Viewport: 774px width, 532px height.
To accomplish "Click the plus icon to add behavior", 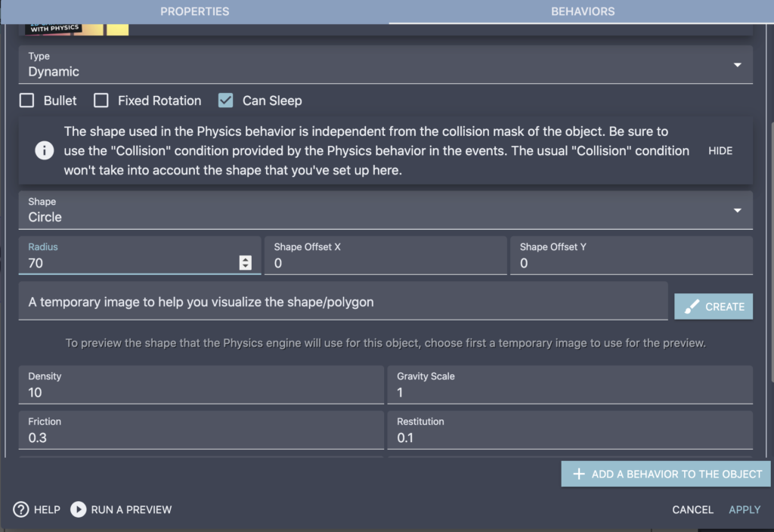I will pyautogui.click(x=578, y=475).
